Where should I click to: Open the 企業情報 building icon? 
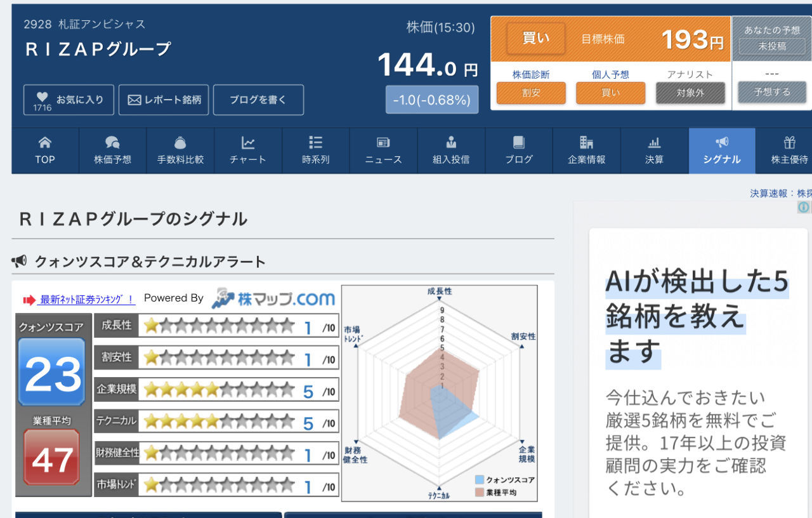[x=586, y=143]
